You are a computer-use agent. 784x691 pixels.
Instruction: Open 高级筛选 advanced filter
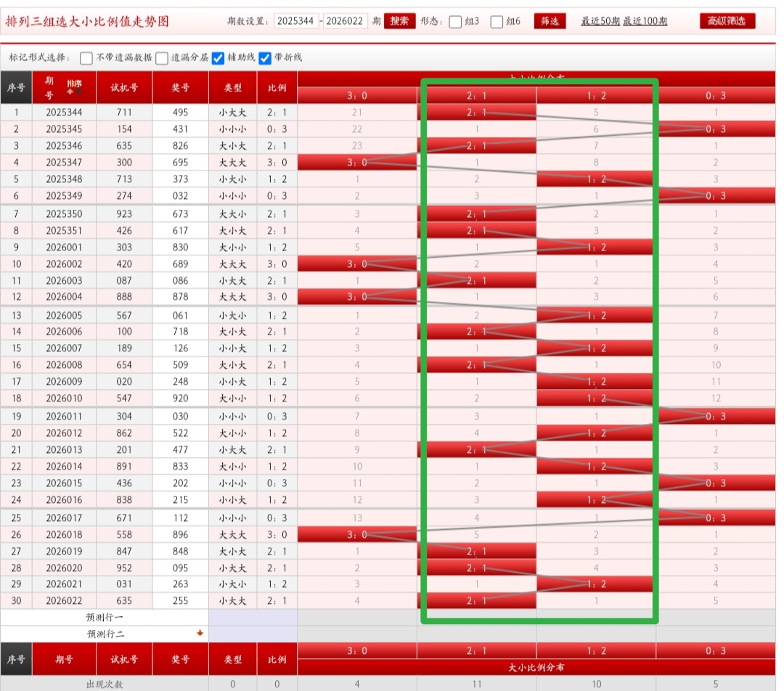tap(727, 21)
